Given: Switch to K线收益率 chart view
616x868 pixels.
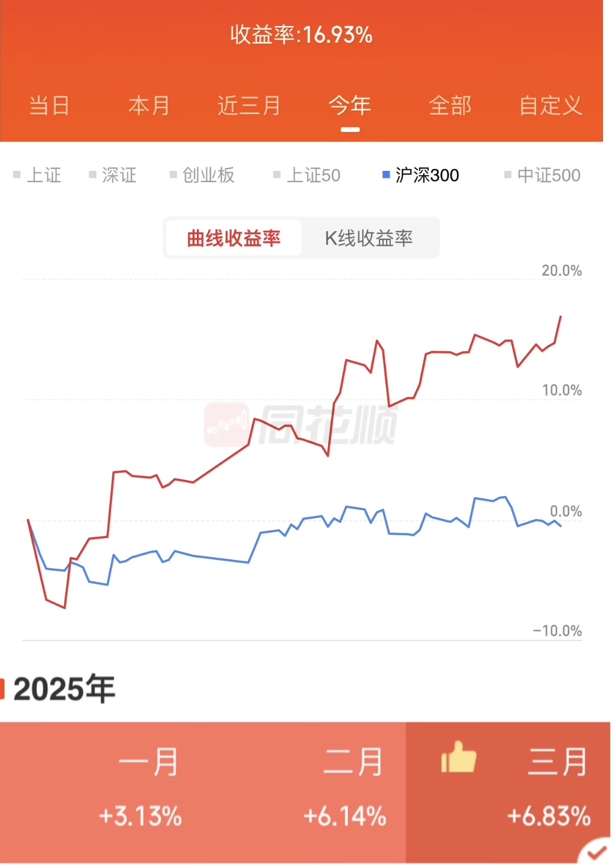Looking at the screenshot, I should [369, 238].
